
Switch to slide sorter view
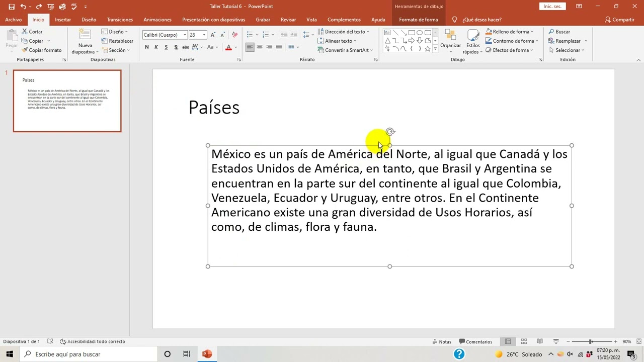point(524,342)
